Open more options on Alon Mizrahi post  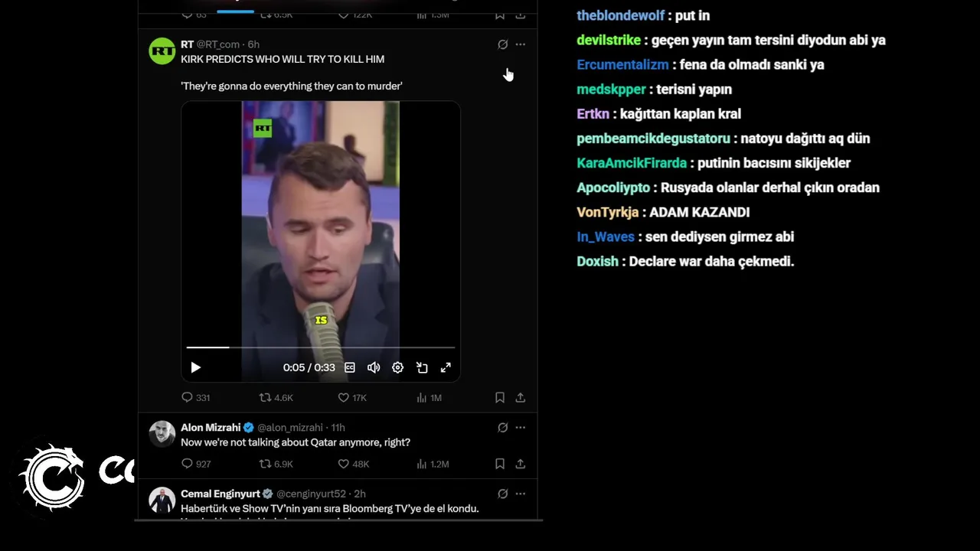[x=521, y=427]
